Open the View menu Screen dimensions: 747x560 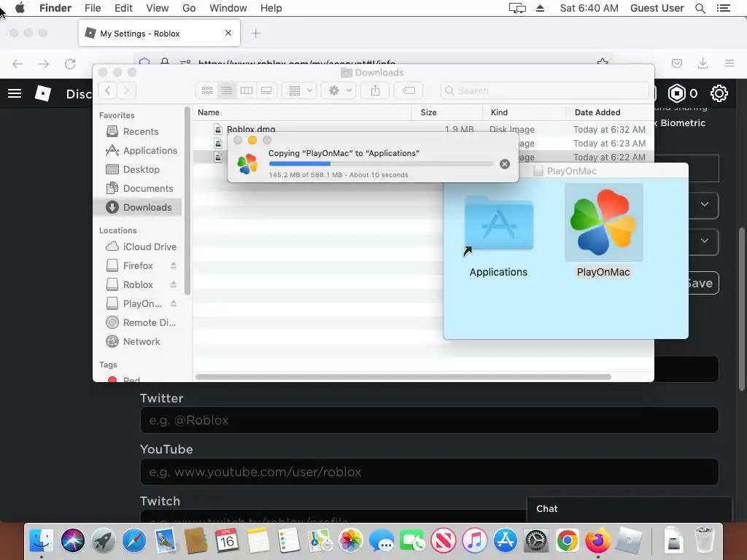click(158, 8)
